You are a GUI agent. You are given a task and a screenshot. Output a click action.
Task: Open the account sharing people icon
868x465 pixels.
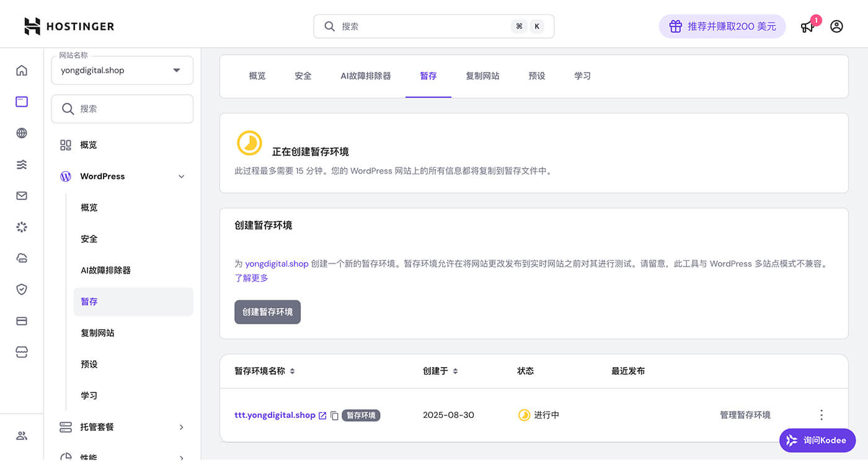(x=22, y=435)
